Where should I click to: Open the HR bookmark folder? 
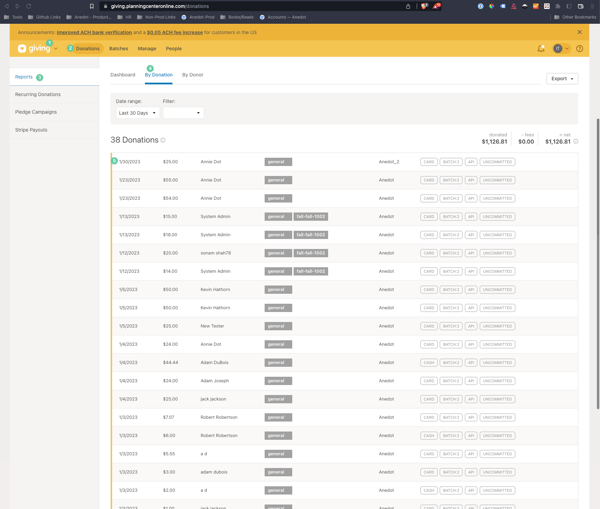[124, 17]
